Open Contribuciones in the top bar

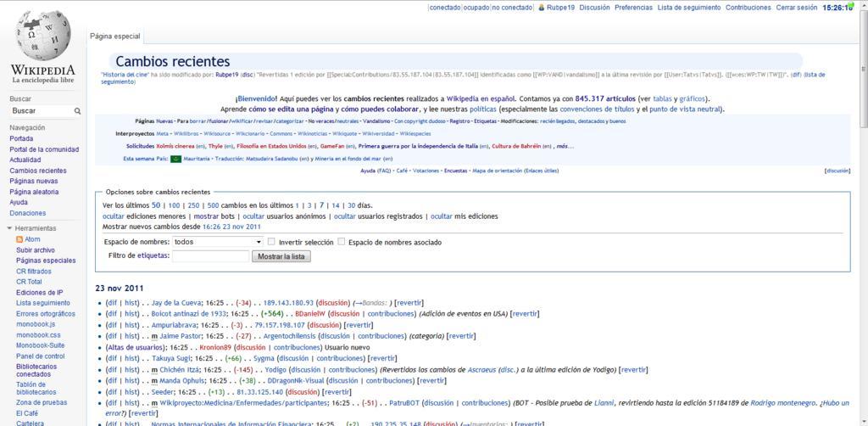point(748,8)
